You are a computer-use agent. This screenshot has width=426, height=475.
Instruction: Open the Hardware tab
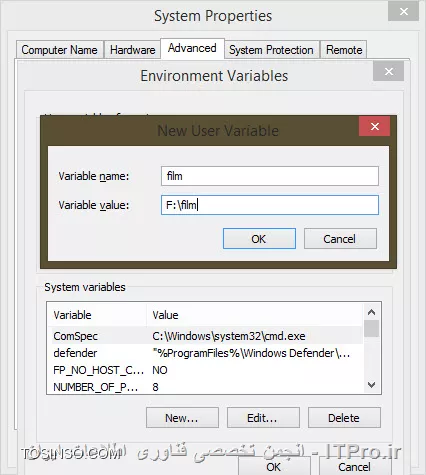click(x=132, y=50)
